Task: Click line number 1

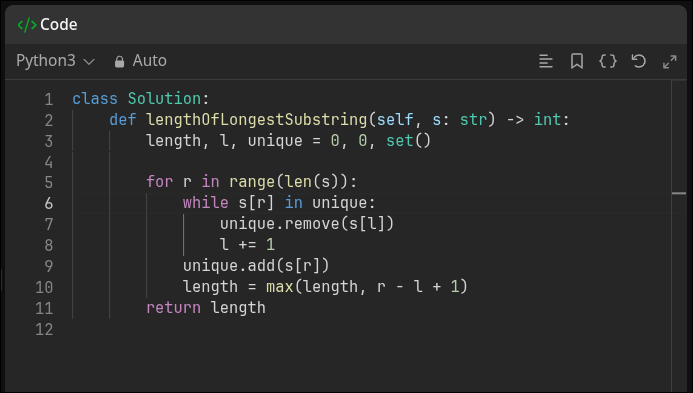Action: [49, 99]
